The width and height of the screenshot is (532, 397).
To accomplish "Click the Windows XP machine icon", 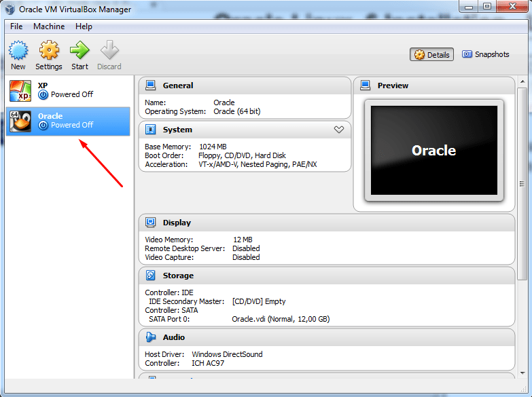I will [x=20, y=91].
